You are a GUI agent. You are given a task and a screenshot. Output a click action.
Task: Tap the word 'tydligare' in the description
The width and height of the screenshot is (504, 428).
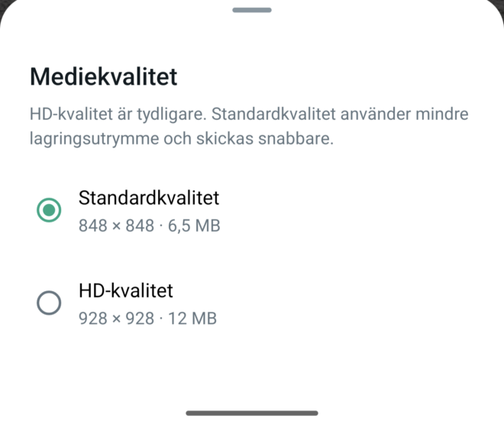169,115
